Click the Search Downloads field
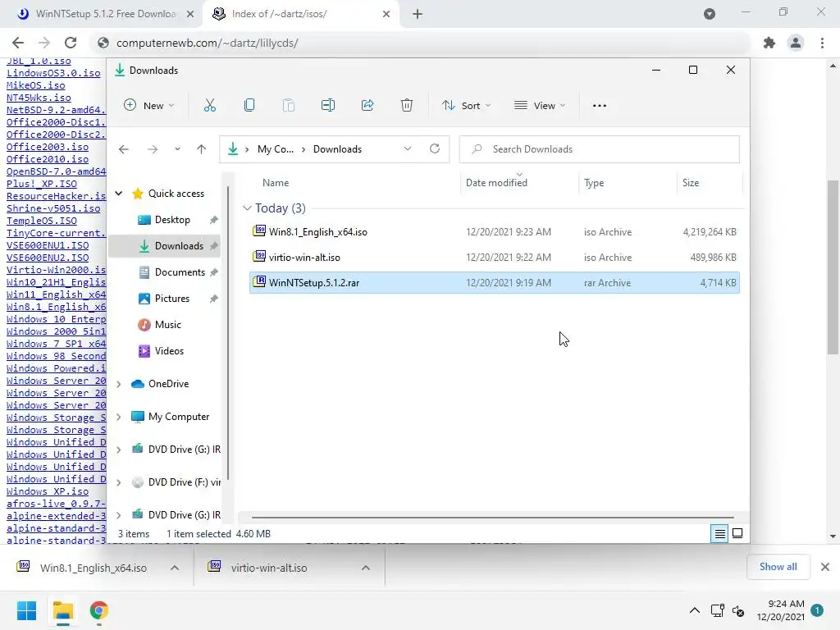840x630 pixels. pyautogui.click(x=599, y=149)
